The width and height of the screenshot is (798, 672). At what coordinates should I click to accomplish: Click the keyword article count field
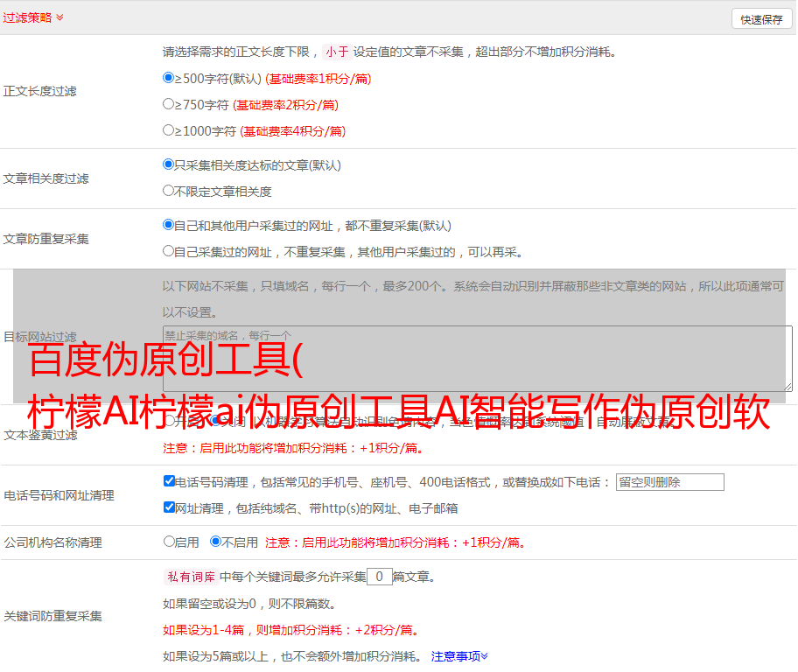click(379, 577)
